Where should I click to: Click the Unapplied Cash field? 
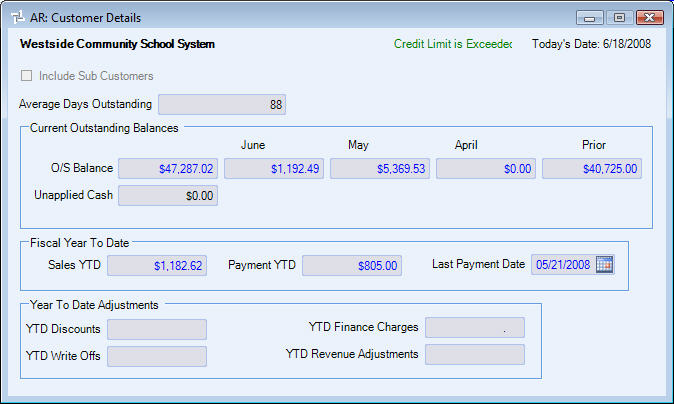tap(168, 196)
